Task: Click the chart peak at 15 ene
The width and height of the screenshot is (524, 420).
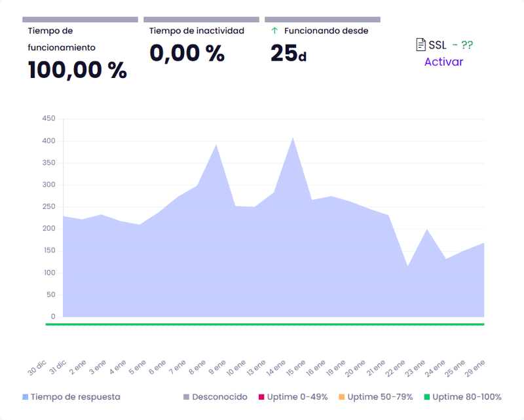Action: tap(293, 138)
